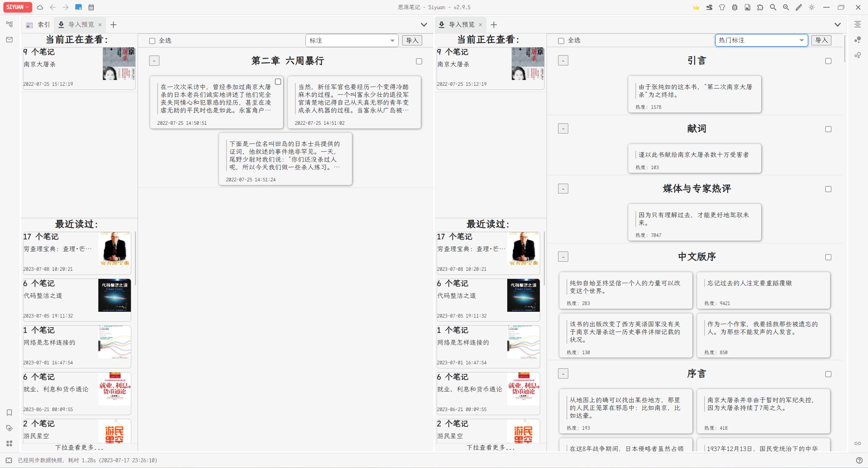Check 全选 checkbox in left preview pane
This screenshot has height=468, width=868.
click(x=152, y=41)
